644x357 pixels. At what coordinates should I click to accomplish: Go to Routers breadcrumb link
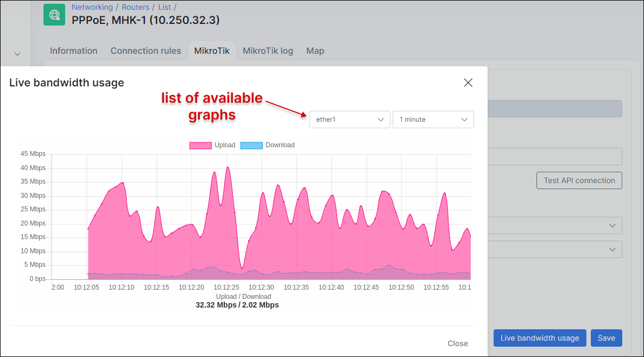[x=136, y=7]
